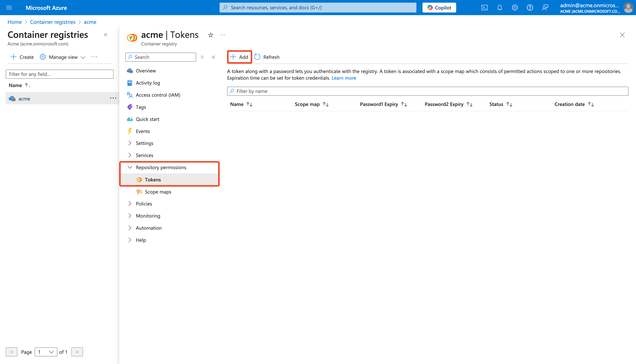Open more actions next to the star
Viewport: 636px width, 364px height.
(223, 35)
